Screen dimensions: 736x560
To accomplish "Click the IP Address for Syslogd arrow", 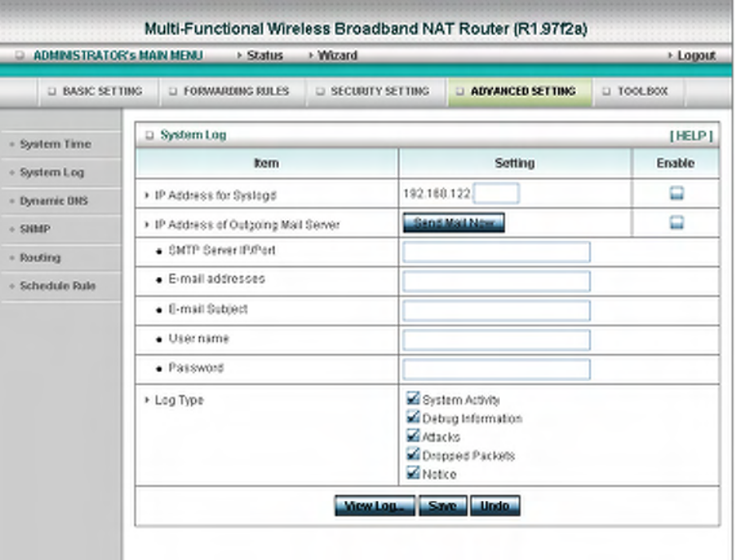I will coord(147,195).
